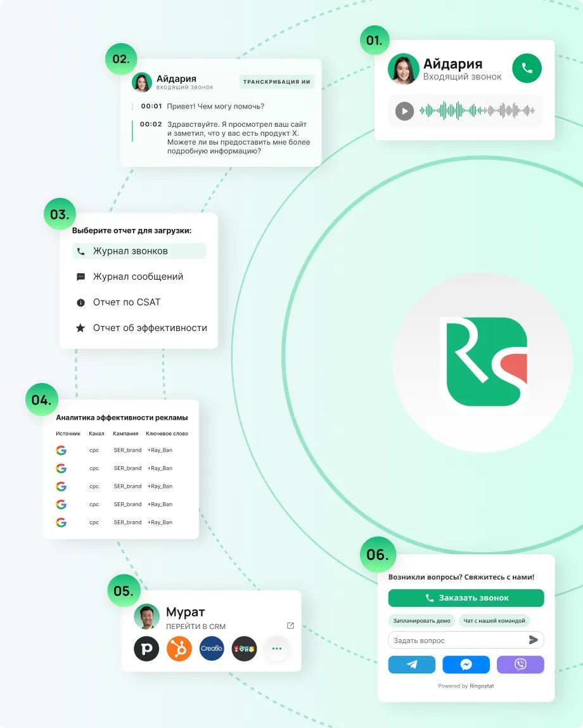Select the Zoho CRM icon
Image resolution: width=583 pixels, height=728 pixels.
244,649
